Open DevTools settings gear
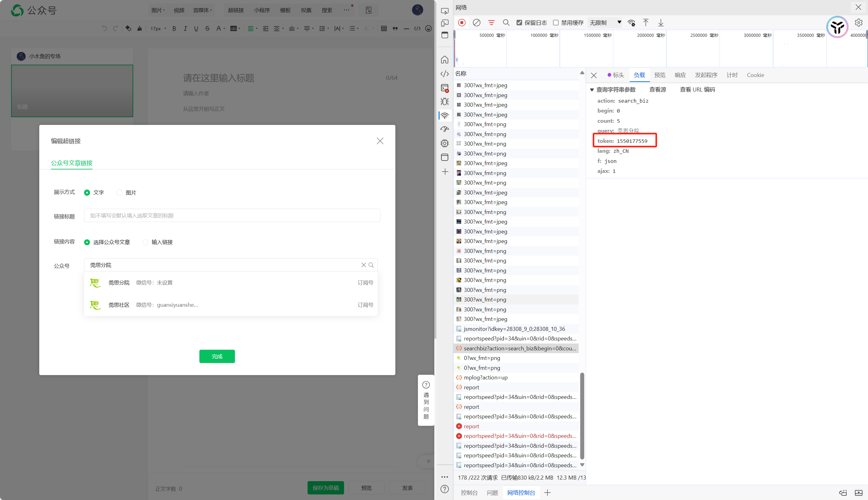This screenshot has height=500, width=868. pyautogui.click(x=858, y=23)
